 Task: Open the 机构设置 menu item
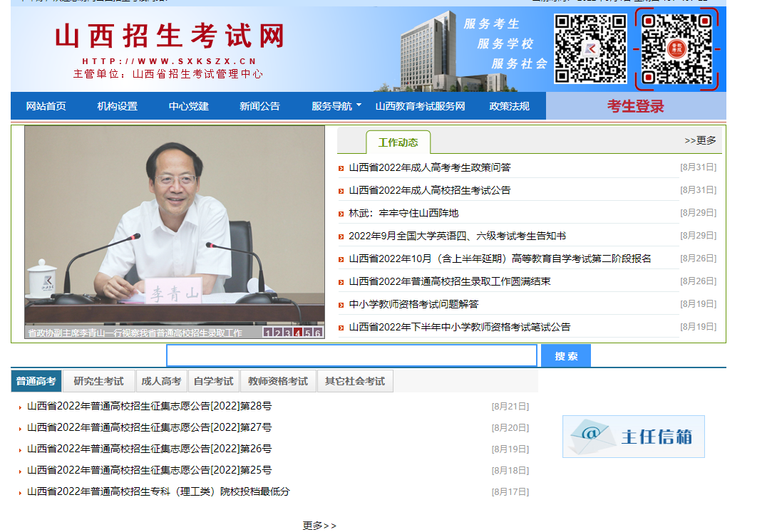click(x=117, y=106)
